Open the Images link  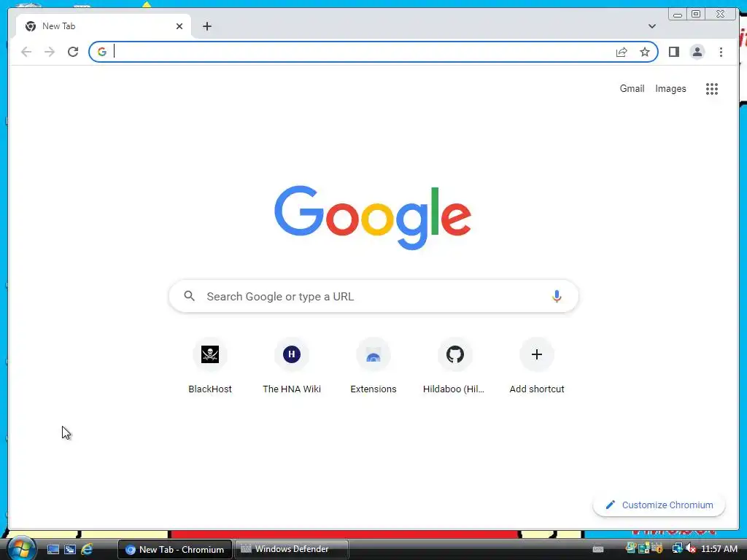pos(670,88)
